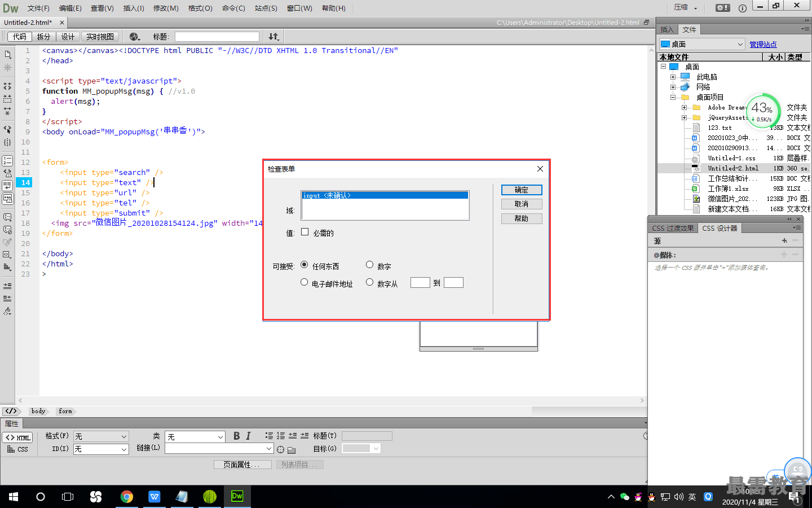The width and height of the screenshot is (812, 508).
Task: Switch to 拆分 view
Action: (43, 37)
